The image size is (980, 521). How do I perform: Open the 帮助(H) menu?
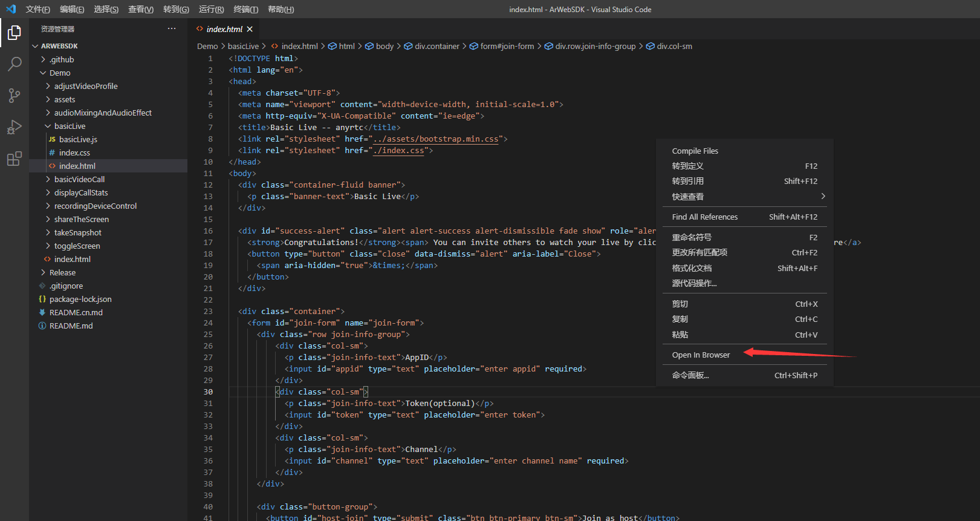281,9
